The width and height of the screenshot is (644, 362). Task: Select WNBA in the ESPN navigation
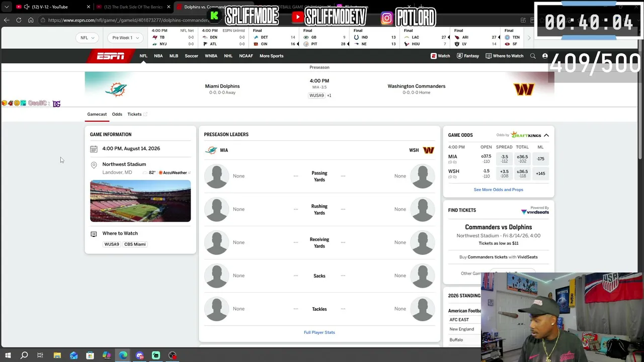tap(211, 56)
